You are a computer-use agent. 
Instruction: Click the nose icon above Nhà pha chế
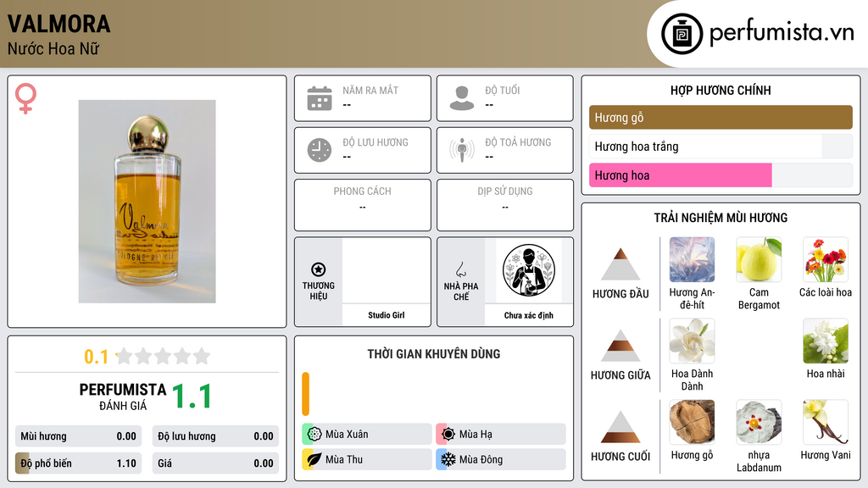(x=460, y=269)
